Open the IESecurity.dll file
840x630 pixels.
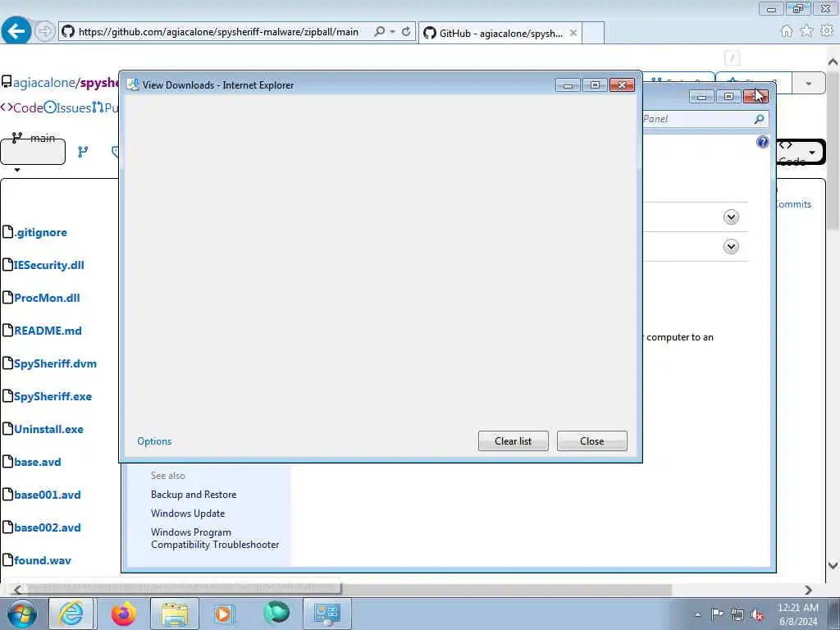coord(48,265)
